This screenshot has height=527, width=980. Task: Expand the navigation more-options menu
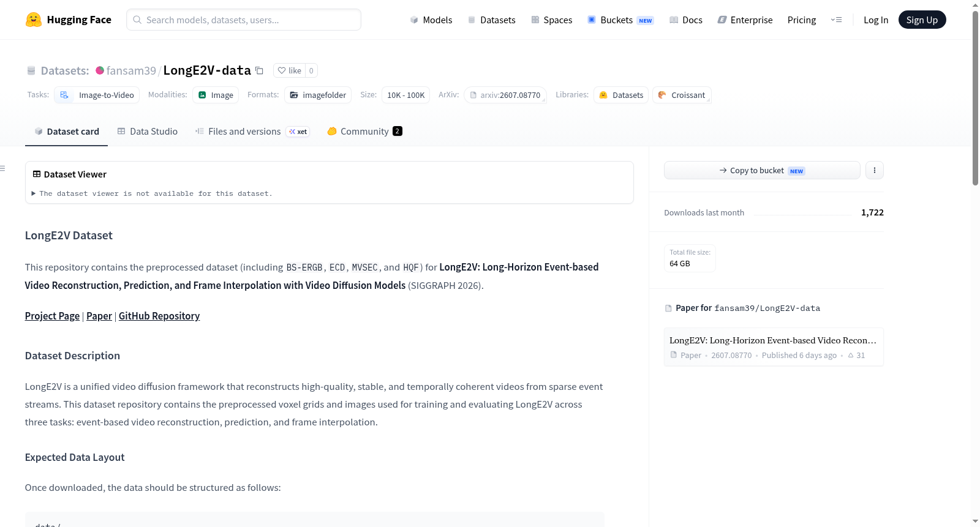pos(836,20)
